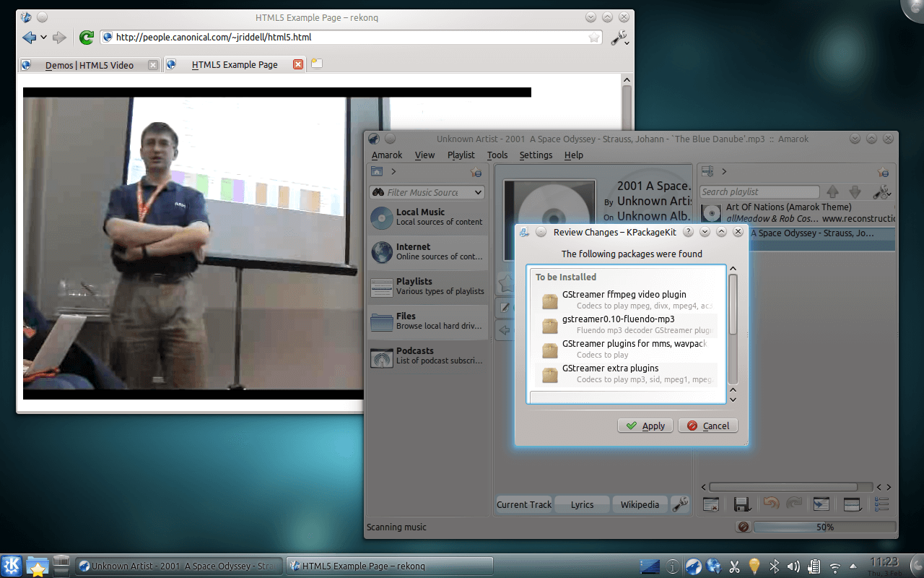This screenshot has width=924, height=578.
Task: Click the save playlist floppy icon
Action: [x=741, y=504]
